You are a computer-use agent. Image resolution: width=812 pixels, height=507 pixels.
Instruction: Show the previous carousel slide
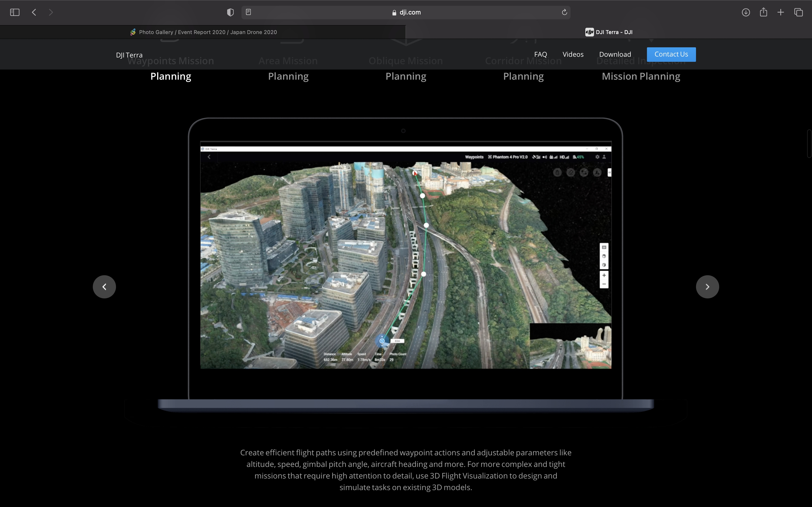[104, 287]
